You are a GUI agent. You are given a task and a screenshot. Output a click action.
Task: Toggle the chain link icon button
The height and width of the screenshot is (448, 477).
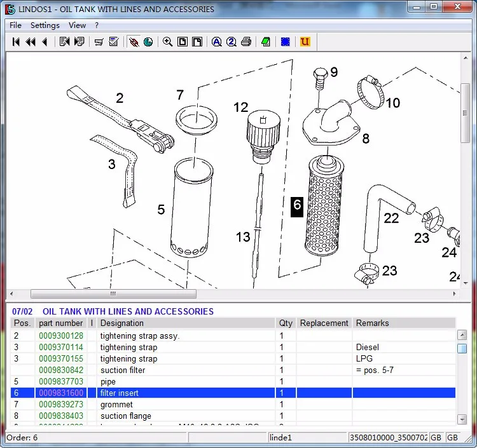click(x=134, y=42)
